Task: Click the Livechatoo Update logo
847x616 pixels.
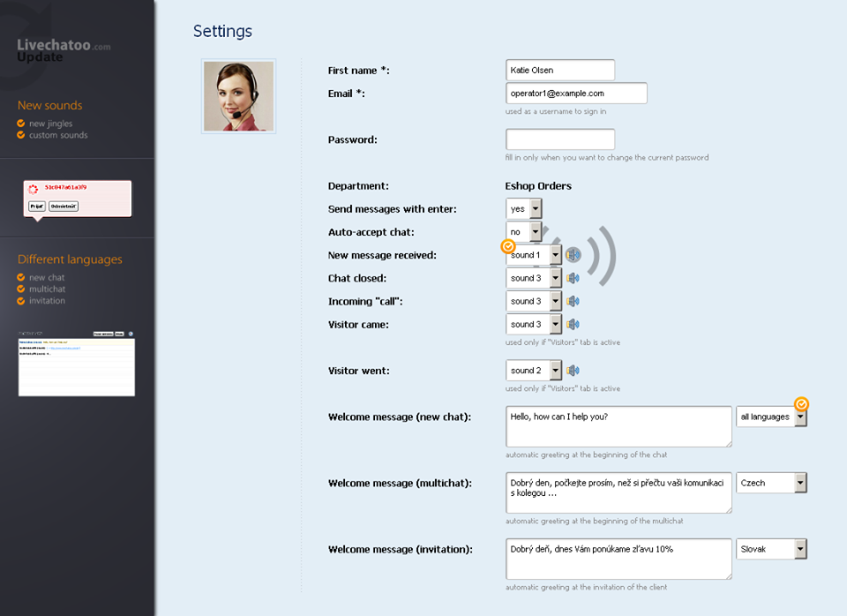Action: [64, 50]
